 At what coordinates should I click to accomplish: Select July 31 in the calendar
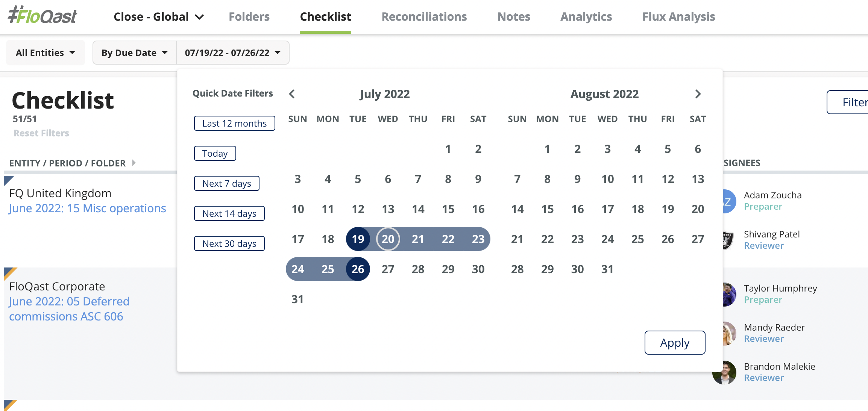(298, 299)
